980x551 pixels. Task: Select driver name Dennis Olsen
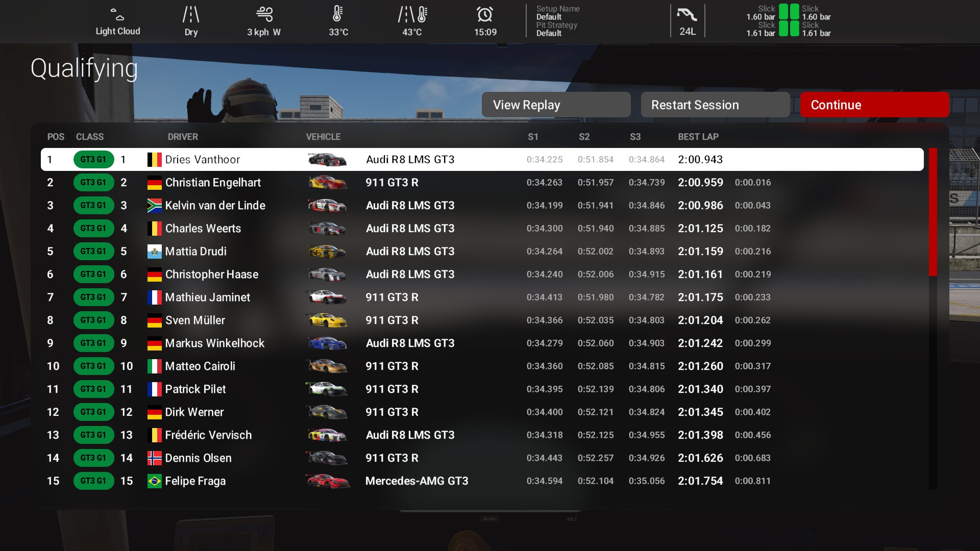pos(198,458)
